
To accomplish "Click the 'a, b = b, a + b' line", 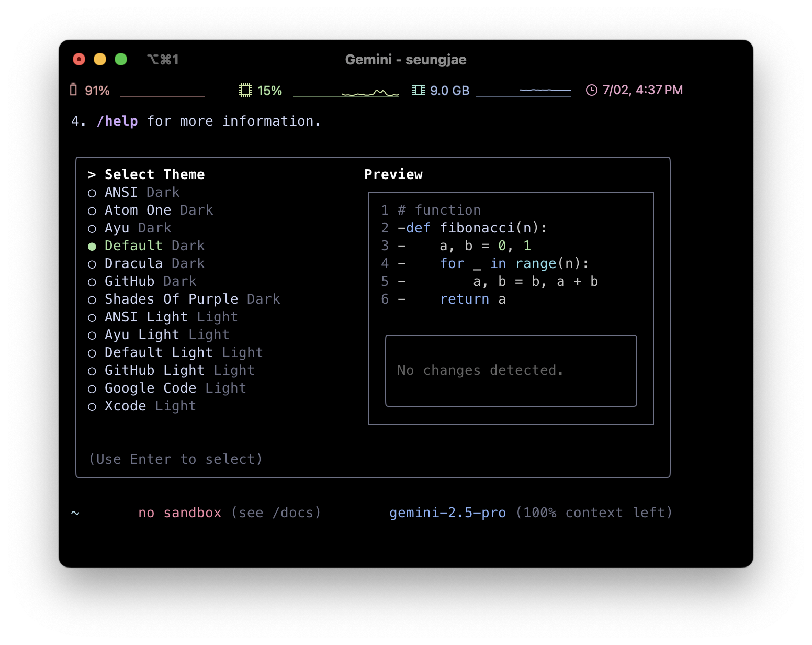I will 536,281.
